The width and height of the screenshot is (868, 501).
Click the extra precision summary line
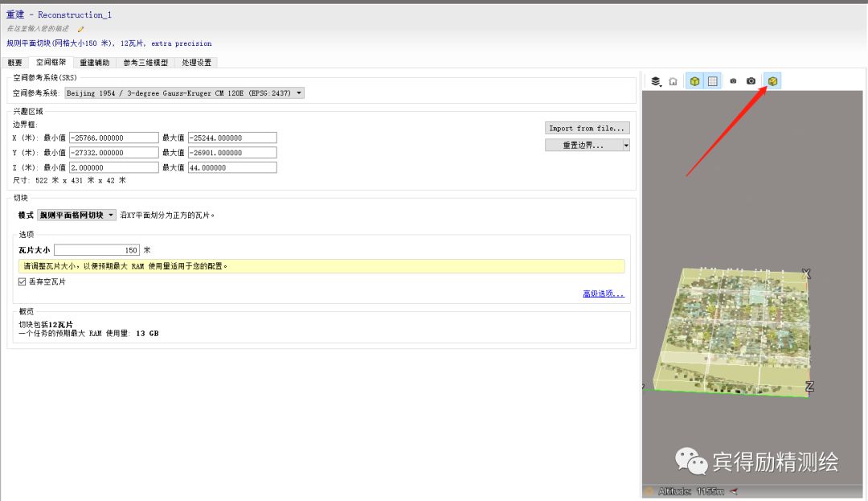pyautogui.click(x=109, y=43)
